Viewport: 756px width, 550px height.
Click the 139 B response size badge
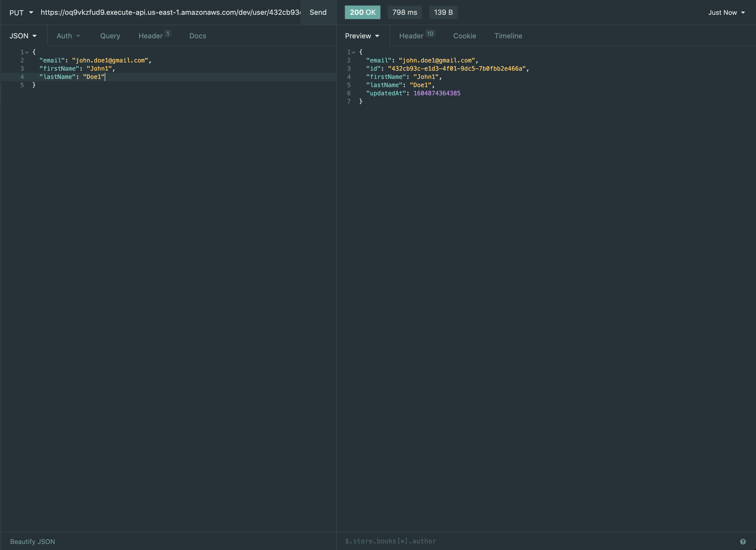pos(443,12)
